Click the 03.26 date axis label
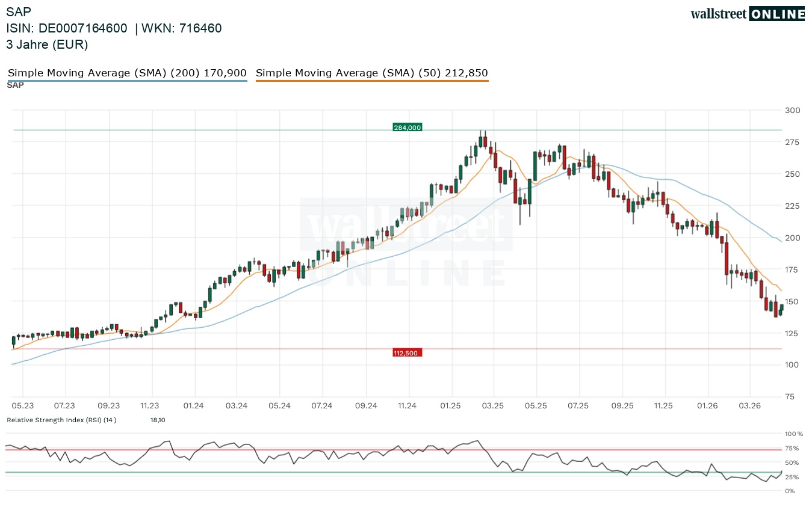Viewport: 812px width, 507px height. point(749,406)
